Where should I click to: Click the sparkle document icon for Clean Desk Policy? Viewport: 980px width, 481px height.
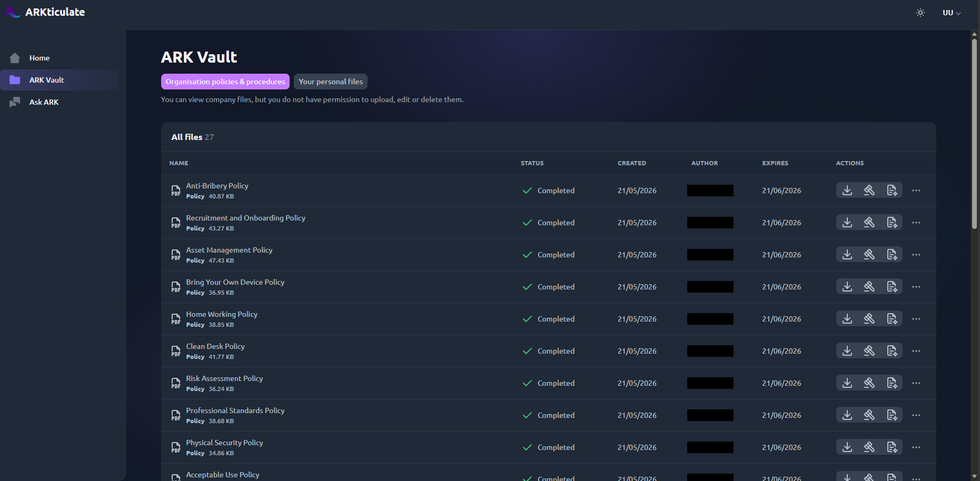pyautogui.click(x=892, y=351)
